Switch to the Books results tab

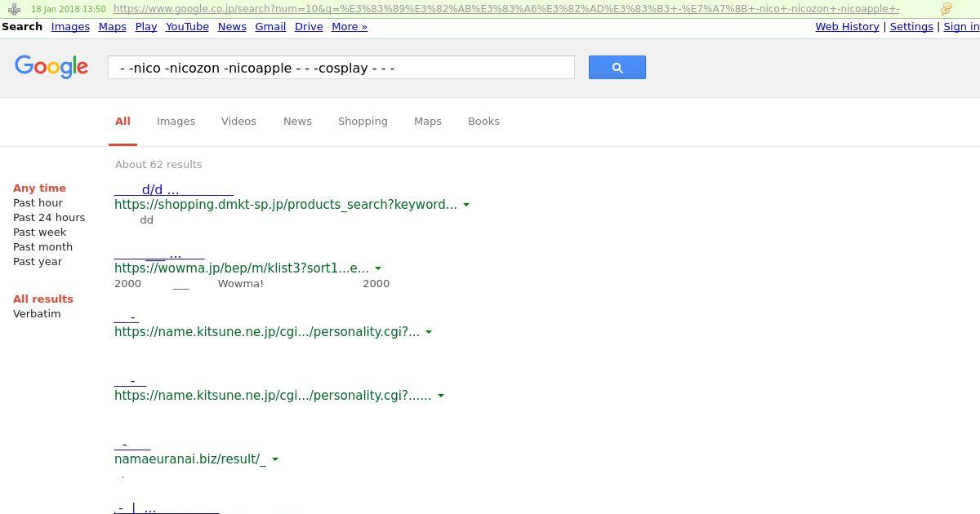(x=483, y=122)
